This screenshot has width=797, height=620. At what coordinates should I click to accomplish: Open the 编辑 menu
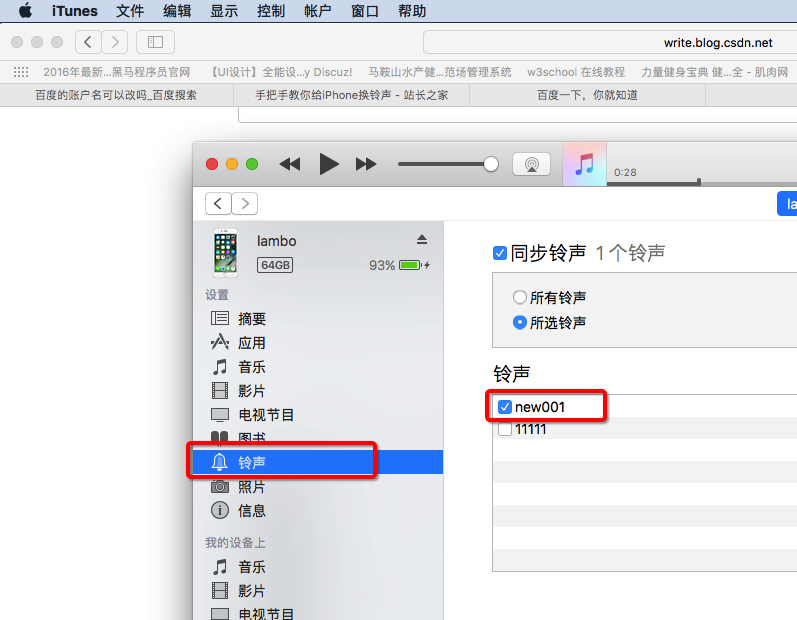177,11
